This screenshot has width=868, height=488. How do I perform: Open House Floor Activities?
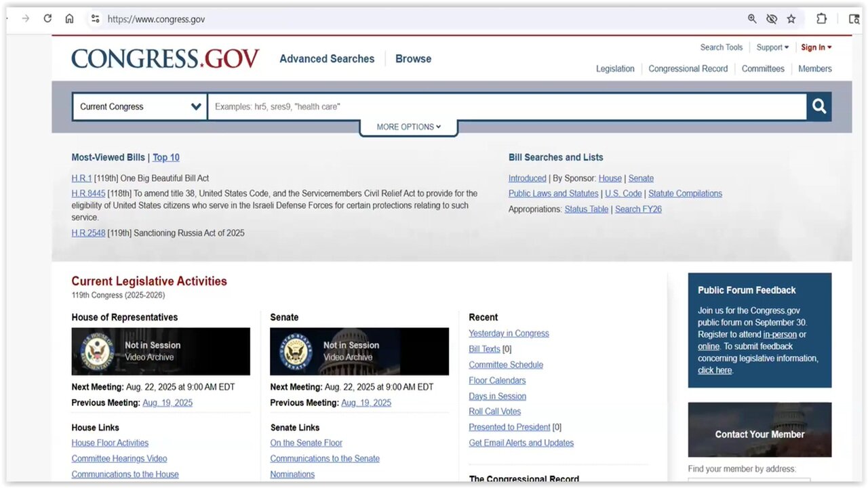(x=110, y=443)
